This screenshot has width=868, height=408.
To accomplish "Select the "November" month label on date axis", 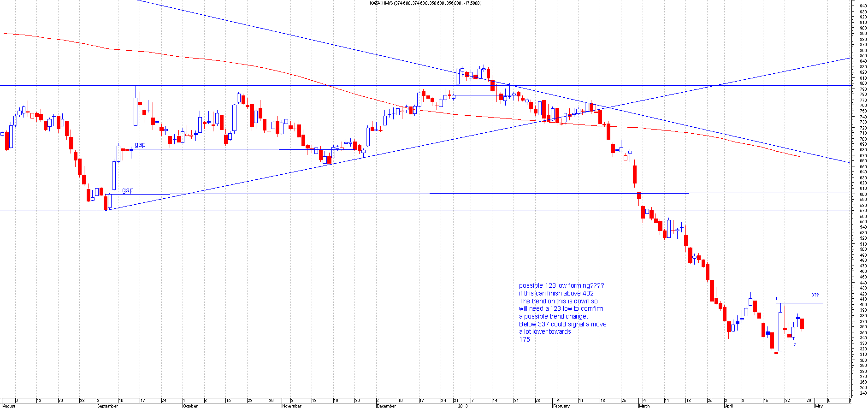I will (x=292, y=406).
